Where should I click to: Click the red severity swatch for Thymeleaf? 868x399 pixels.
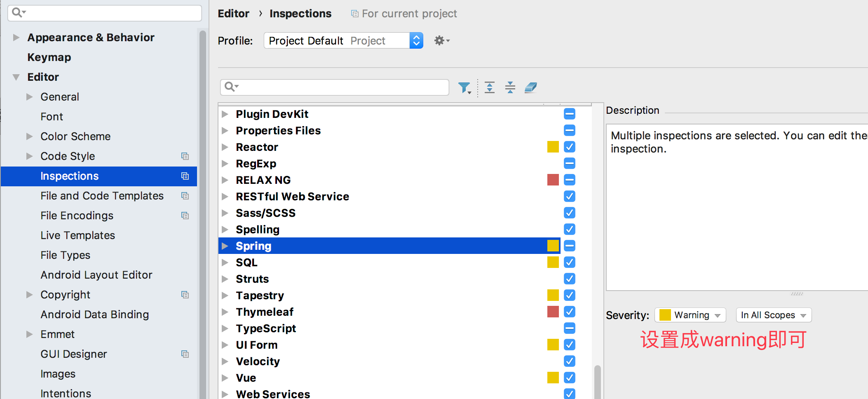click(x=553, y=312)
